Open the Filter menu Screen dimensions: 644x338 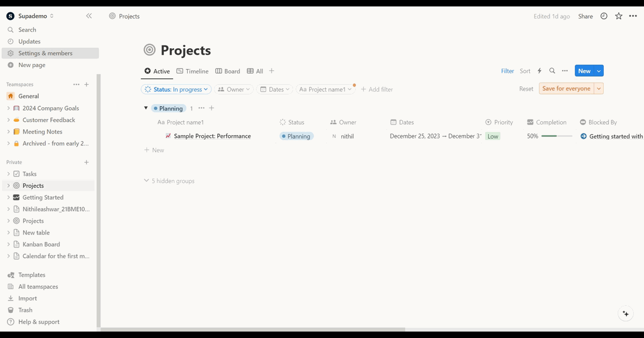tap(508, 71)
